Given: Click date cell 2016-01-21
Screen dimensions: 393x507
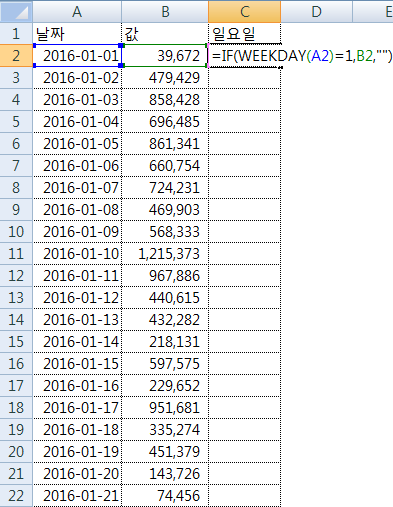Looking at the screenshot, I should tap(77, 496).
